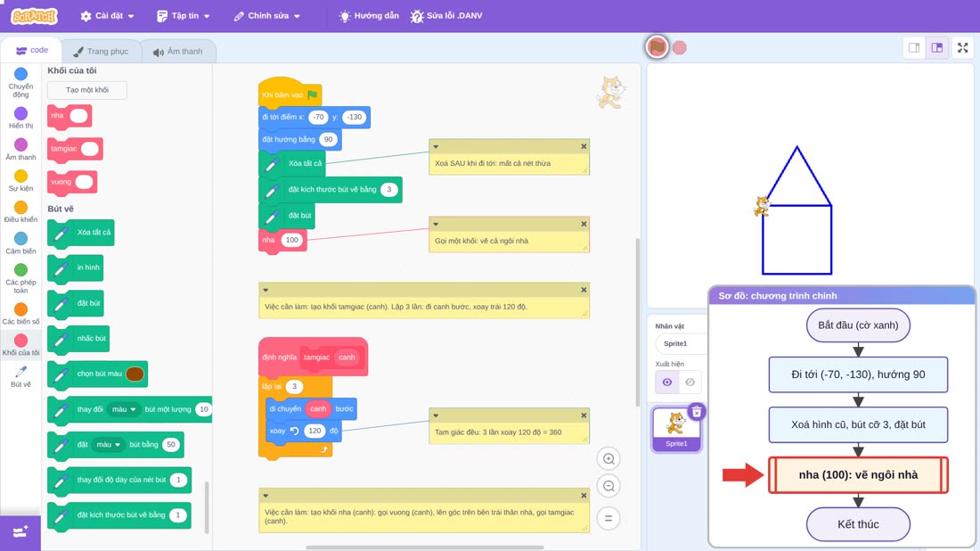Switch to the Trang phục tab
Image resolution: width=980 pixels, height=551 pixels.
[101, 52]
